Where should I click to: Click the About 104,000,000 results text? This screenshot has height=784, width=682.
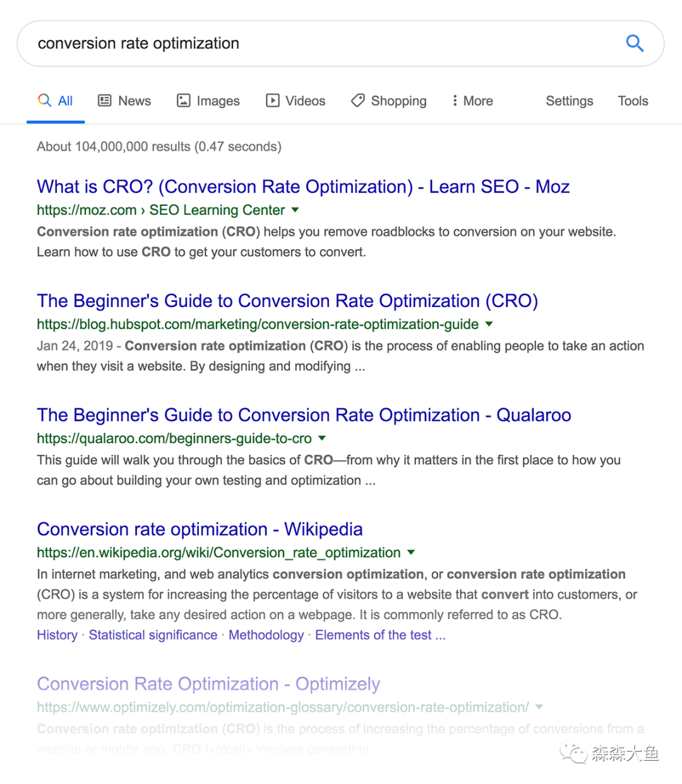point(159,147)
